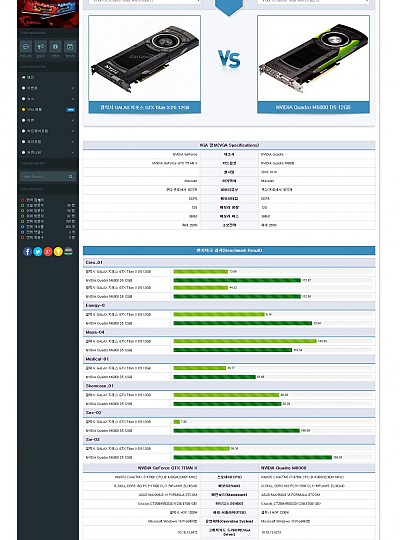The height and width of the screenshot is (540, 400).
Task: Open the megaphone notice quick-menu icon
Action: click(41, 46)
